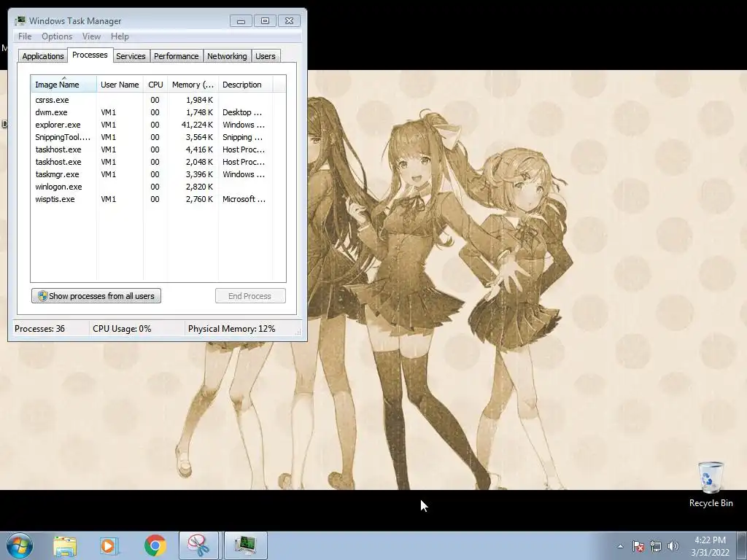The height and width of the screenshot is (560, 747).
Task: Open the View menu
Action: pos(91,36)
